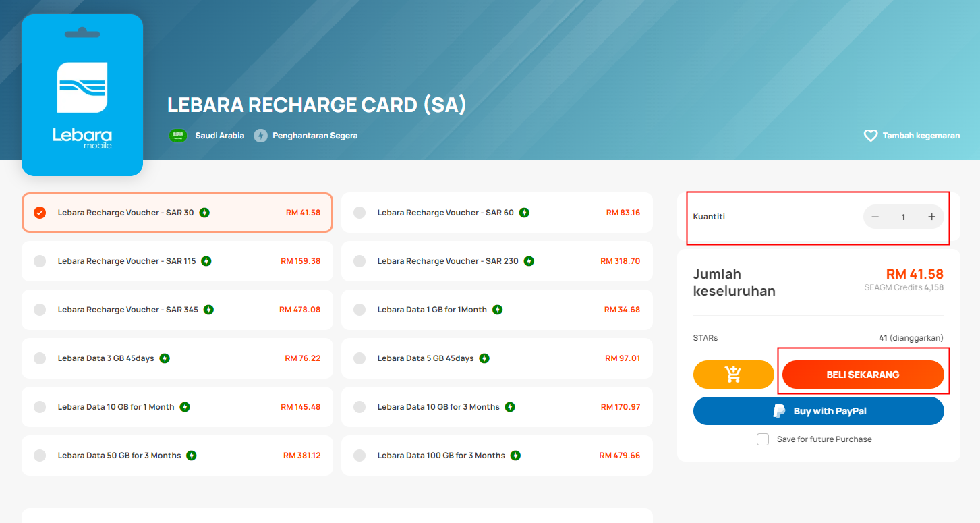Click instant-delivery icon next to Data 1 GB for 1Month

click(x=497, y=310)
